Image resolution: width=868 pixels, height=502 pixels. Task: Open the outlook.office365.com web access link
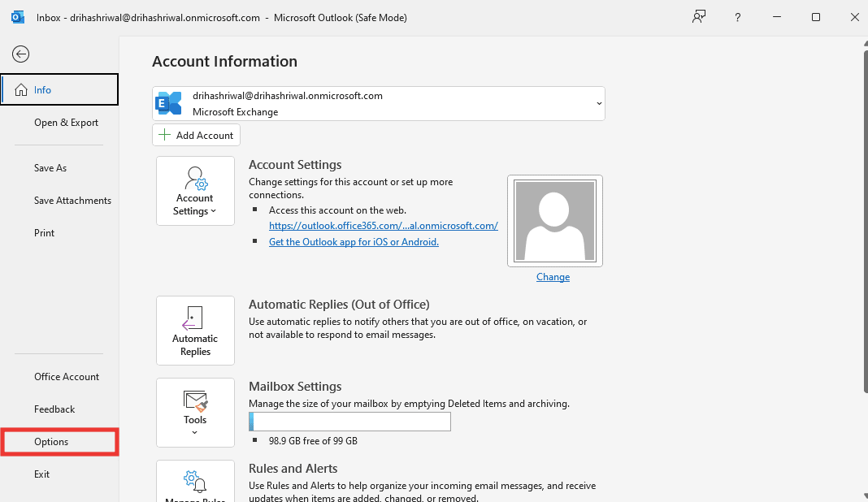[x=383, y=226]
